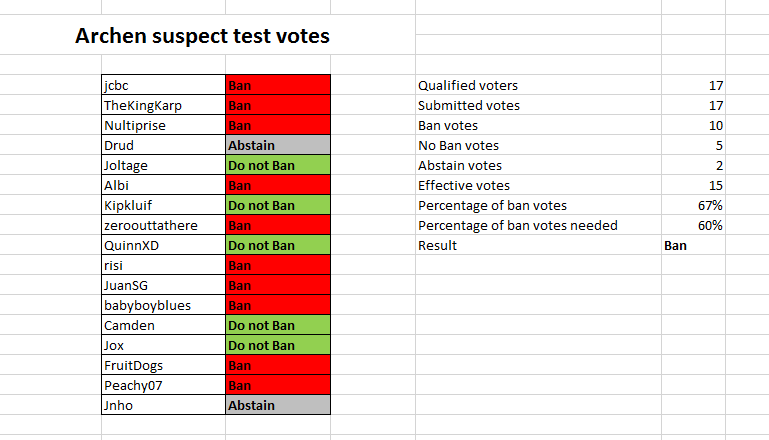The height and width of the screenshot is (440, 769).
Task: Select the Ban votes count 10
Action: [x=693, y=125]
